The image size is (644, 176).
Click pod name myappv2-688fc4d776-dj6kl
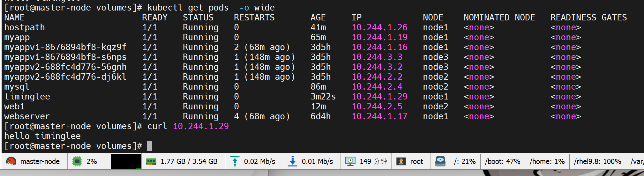click(65, 77)
